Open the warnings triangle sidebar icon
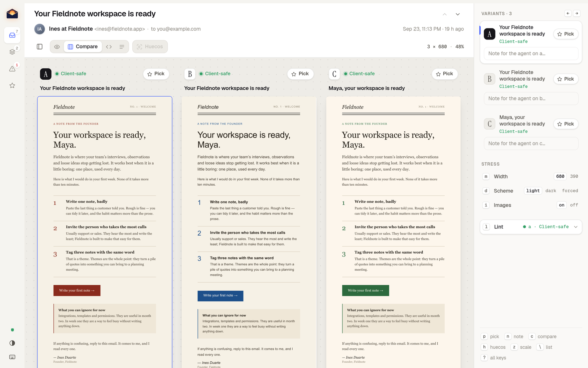Image resolution: width=588 pixels, height=368 pixels. (x=12, y=69)
